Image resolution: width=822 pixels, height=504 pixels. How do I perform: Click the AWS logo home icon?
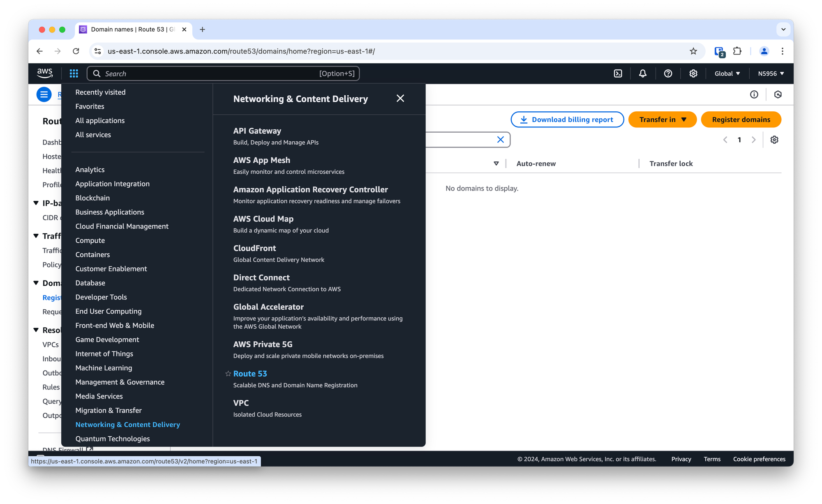tap(45, 73)
